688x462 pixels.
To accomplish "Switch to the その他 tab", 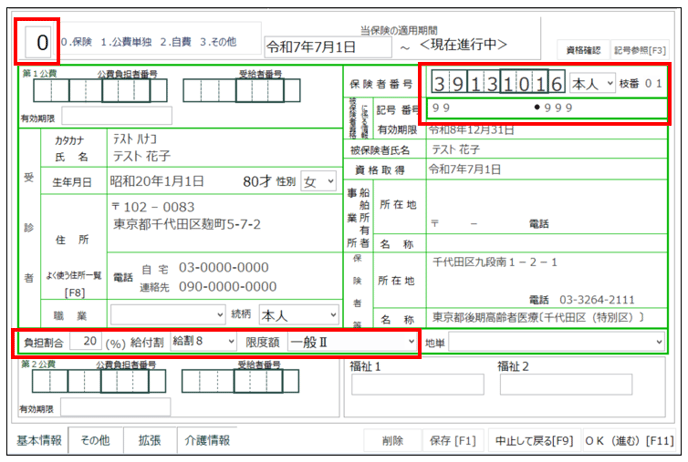I will pos(98,440).
